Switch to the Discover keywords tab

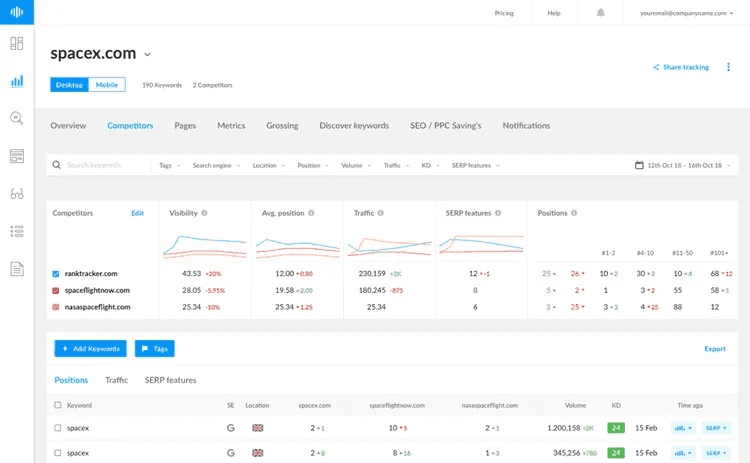pyautogui.click(x=354, y=126)
